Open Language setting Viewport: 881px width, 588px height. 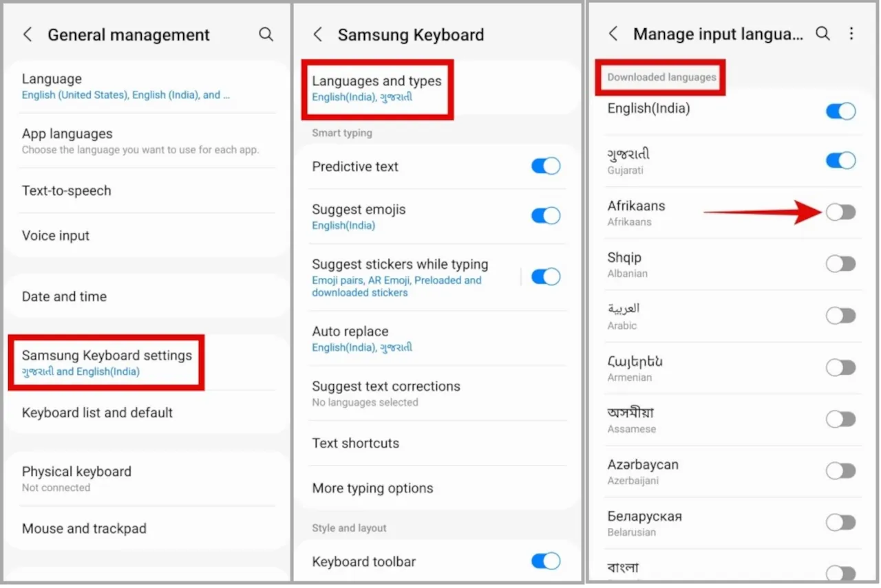148,87
